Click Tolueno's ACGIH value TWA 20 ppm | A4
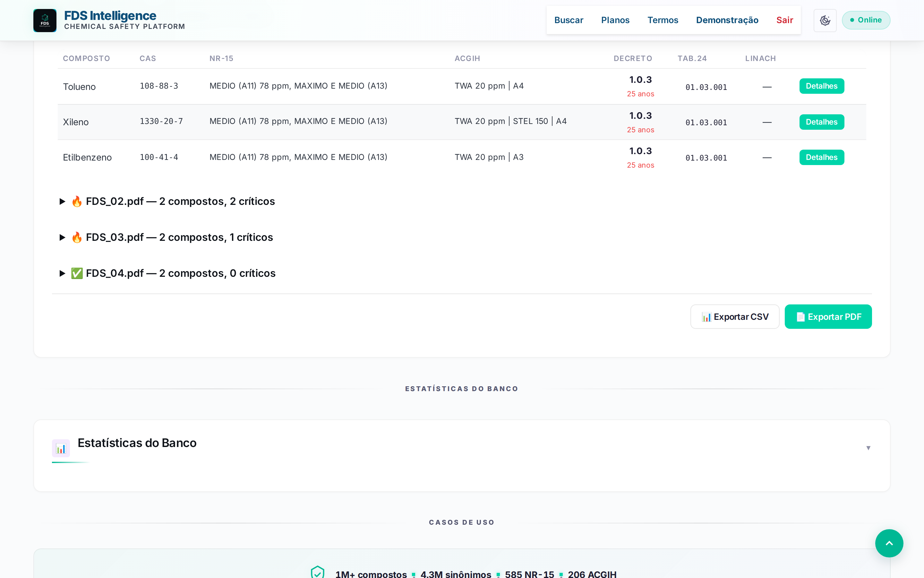The width and height of the screenshot is (924, 578). 489,86
